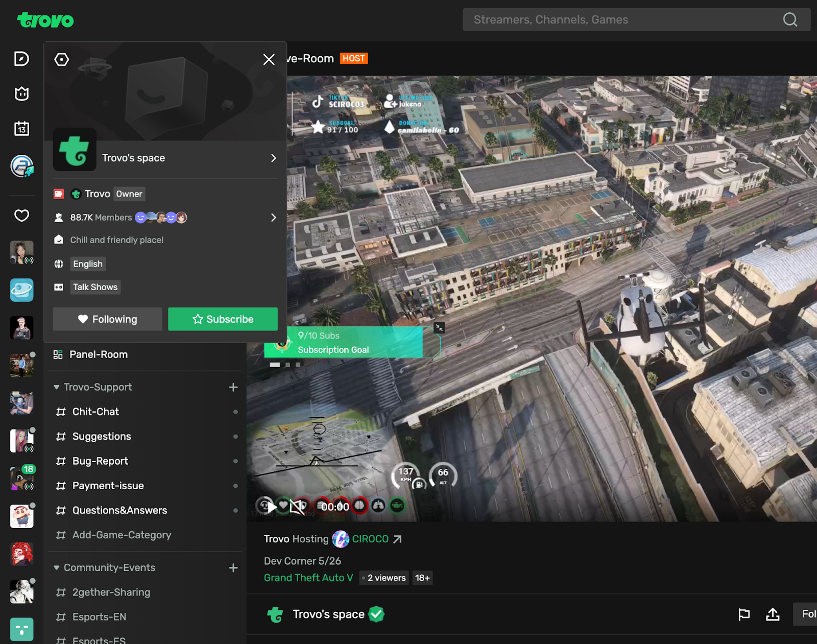Click the space settings hexagon icon
The width and height of the screenshot is (817, 644).
pyautogui.click(x=61, y=60)
